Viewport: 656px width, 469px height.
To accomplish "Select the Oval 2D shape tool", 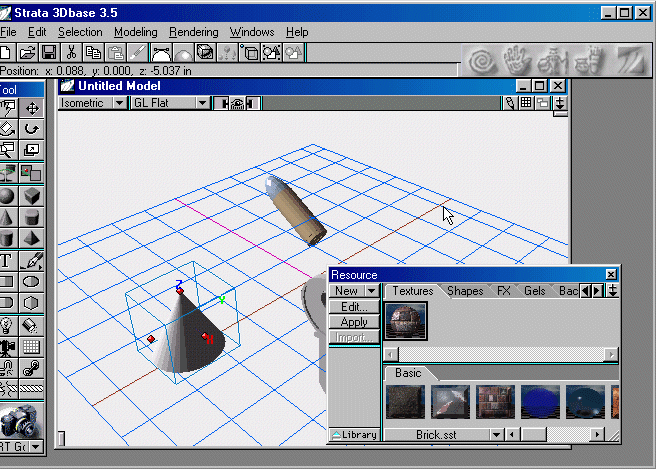I will [x=32, y=282].
